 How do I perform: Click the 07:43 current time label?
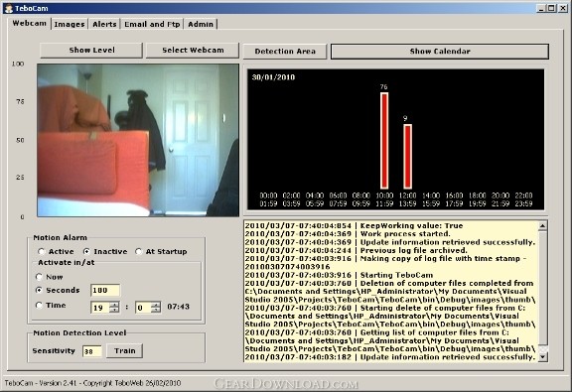coord(178,307)
